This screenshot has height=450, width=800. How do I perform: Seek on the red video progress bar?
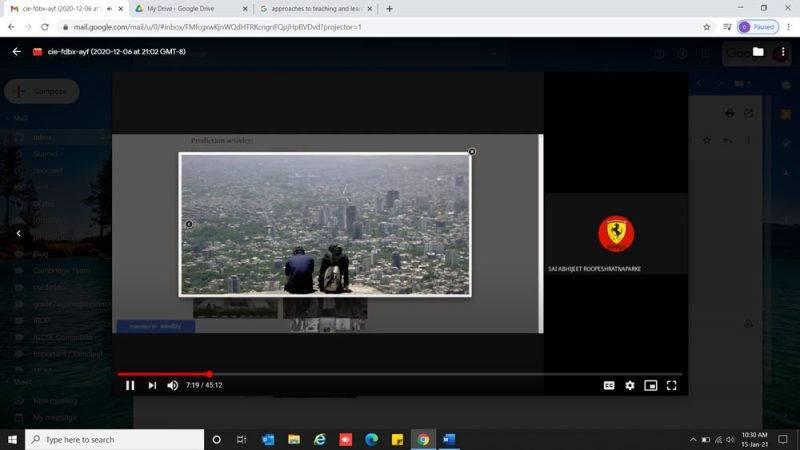399,374
